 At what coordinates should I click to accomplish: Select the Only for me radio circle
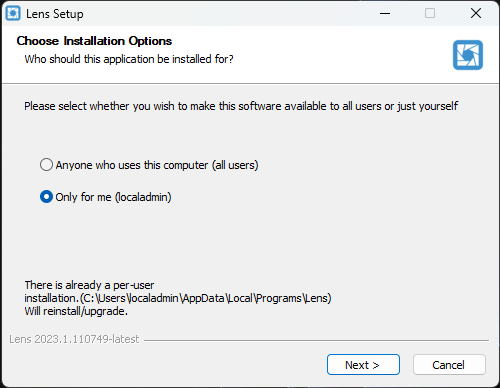pos(46,197)
